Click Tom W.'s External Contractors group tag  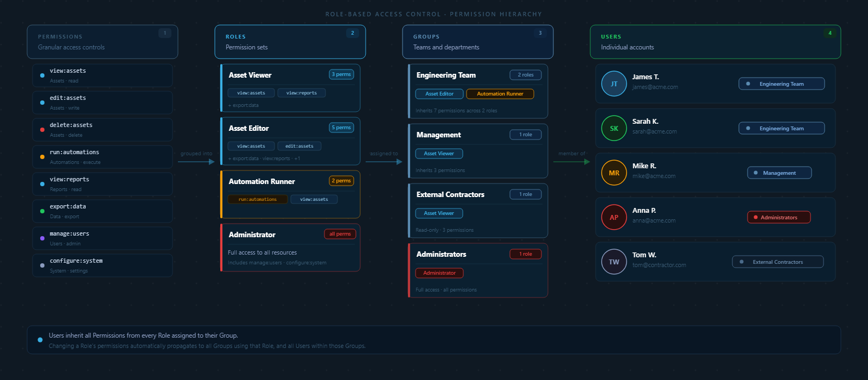[778, 262]
